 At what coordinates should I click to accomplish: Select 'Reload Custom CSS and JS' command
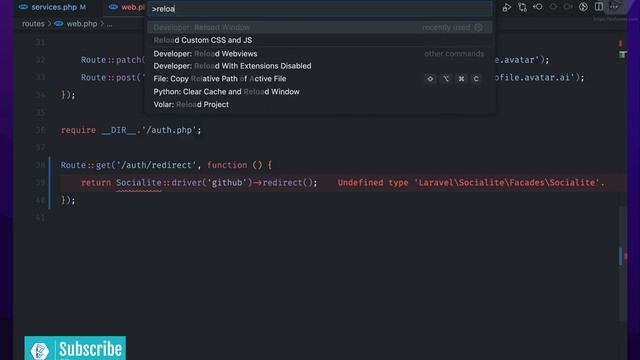320,40
